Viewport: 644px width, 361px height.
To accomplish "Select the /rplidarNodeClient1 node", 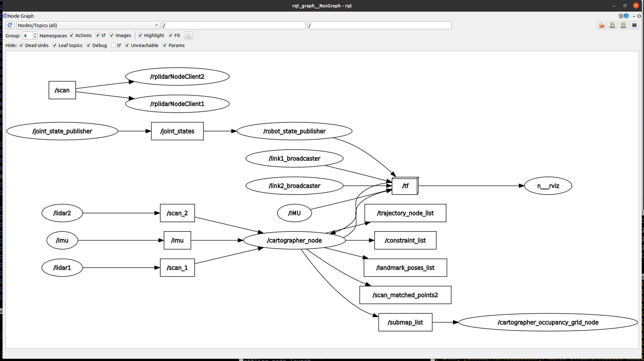I will pos(177,104).
